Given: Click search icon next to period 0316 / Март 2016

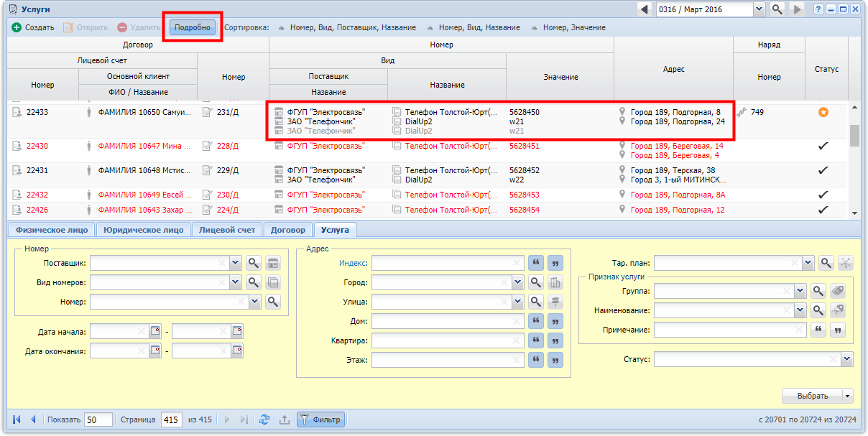Looking at the screenshot, I should pos(777,9).
